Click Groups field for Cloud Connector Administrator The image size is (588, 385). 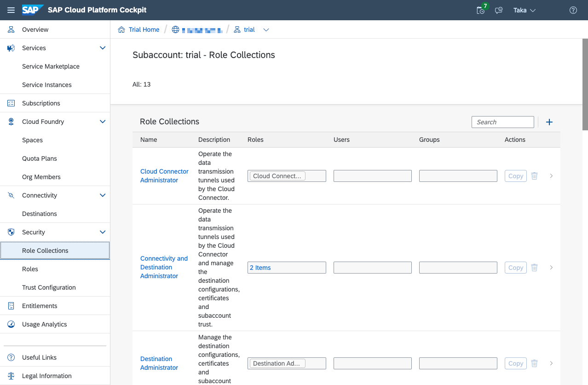coord(458,176)
